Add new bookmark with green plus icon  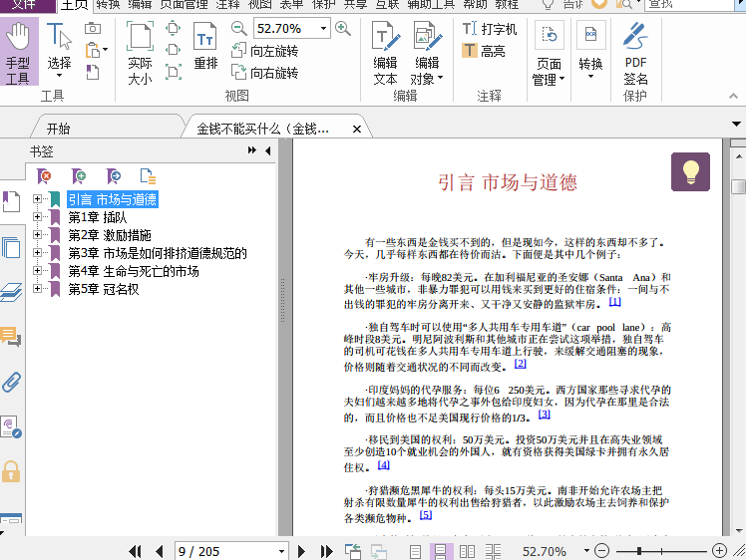coord(79,176)
